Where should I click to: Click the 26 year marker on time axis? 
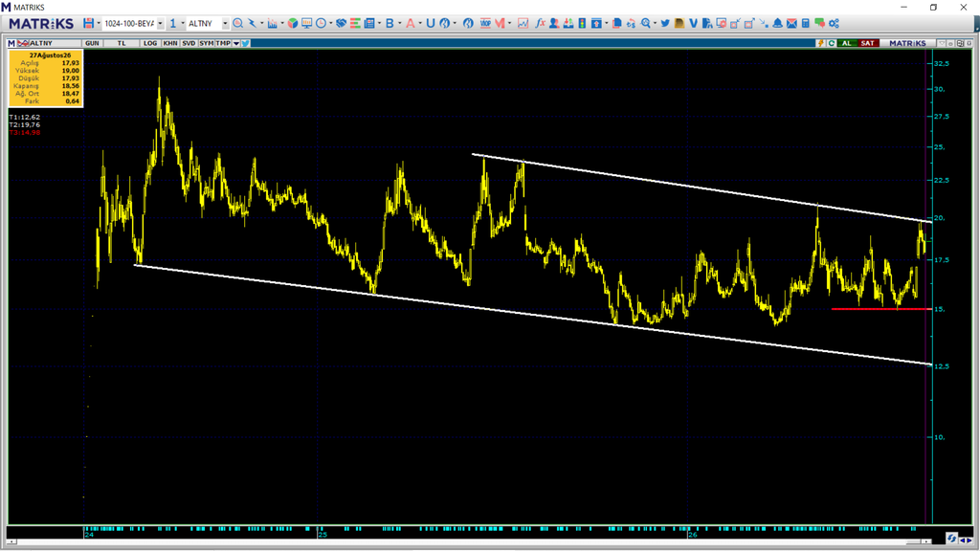(x=692, y=535)
